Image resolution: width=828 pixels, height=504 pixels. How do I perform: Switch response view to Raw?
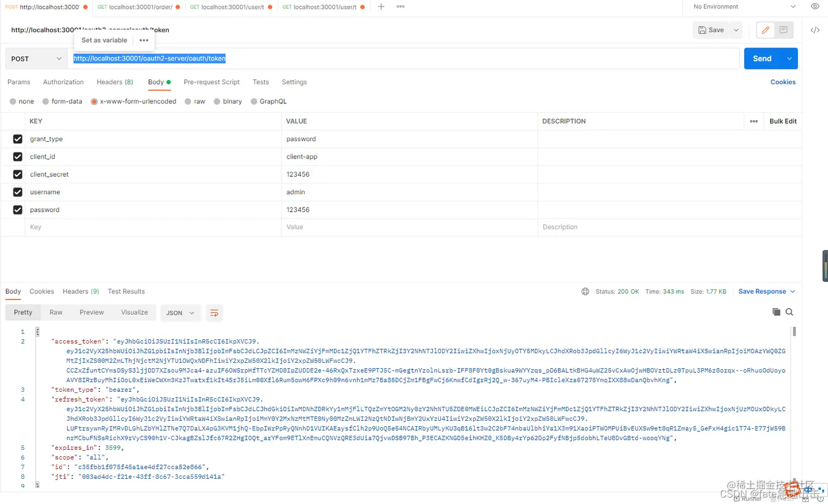pyautogui.click(x=56, y=312)
